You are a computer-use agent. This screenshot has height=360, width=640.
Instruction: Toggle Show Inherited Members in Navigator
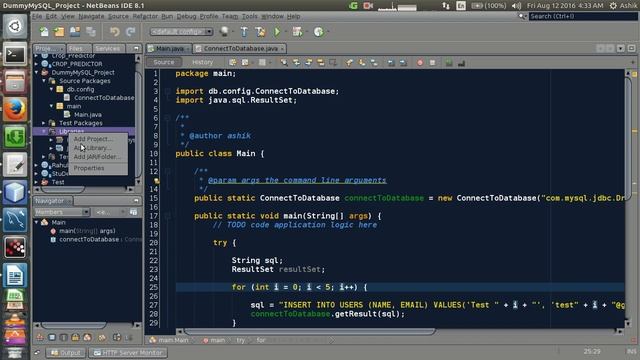(x=40, y=337)
